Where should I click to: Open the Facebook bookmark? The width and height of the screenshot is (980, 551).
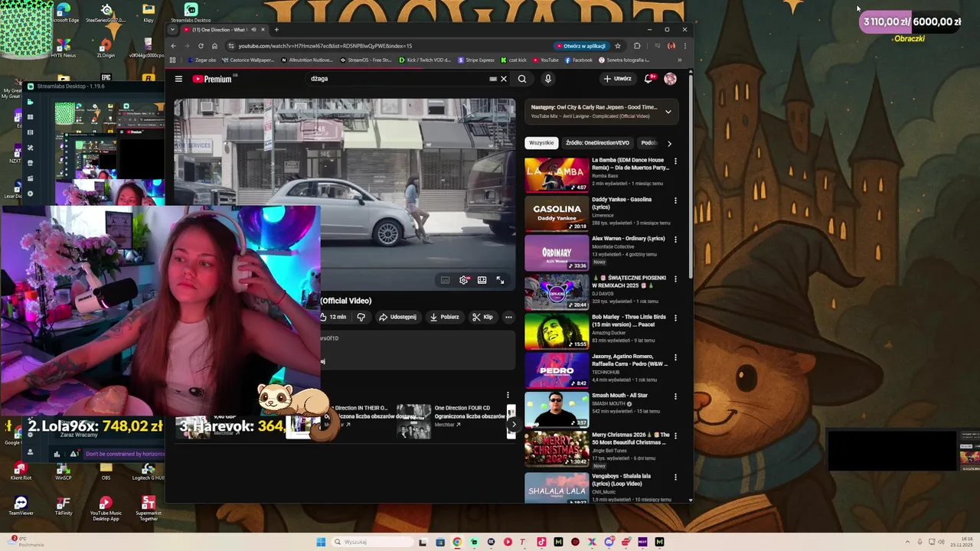pyautogui.click(x=579, y=60)
